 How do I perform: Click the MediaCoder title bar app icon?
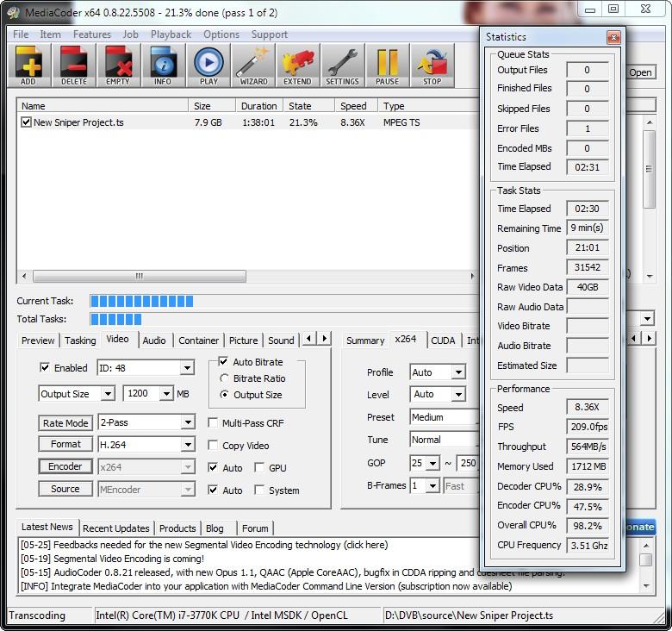point(14,12)
